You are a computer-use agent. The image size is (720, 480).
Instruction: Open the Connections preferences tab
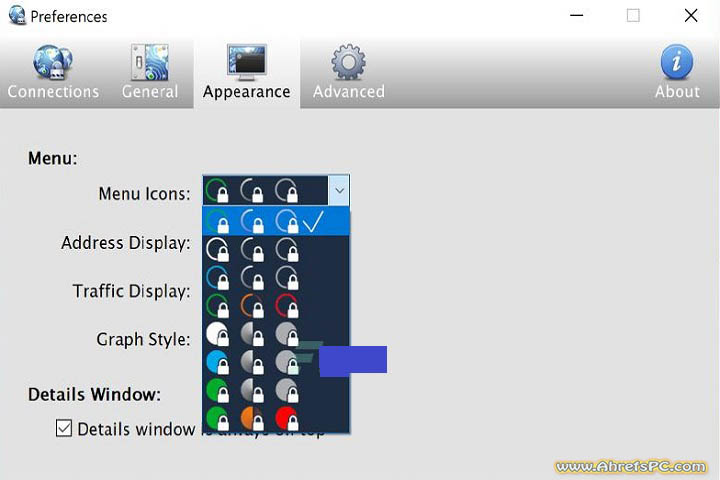tap(53, 73)
